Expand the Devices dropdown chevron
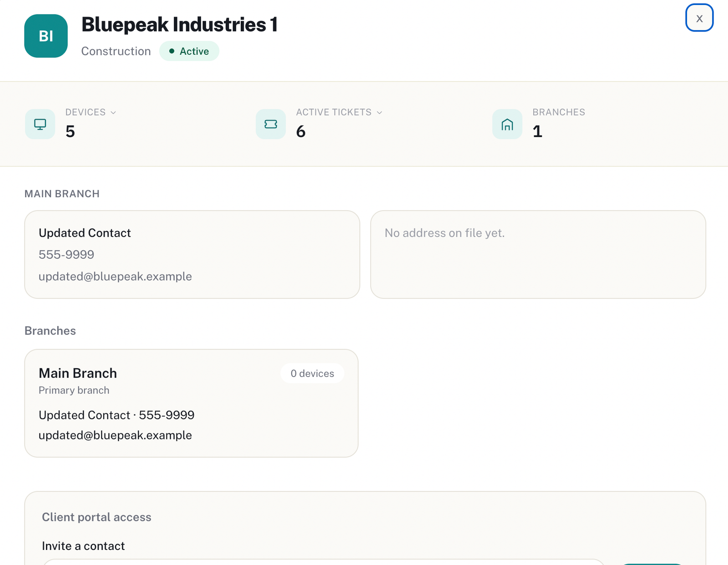The width and height of the screenshot is (728, 565). [x=113, y=112]
